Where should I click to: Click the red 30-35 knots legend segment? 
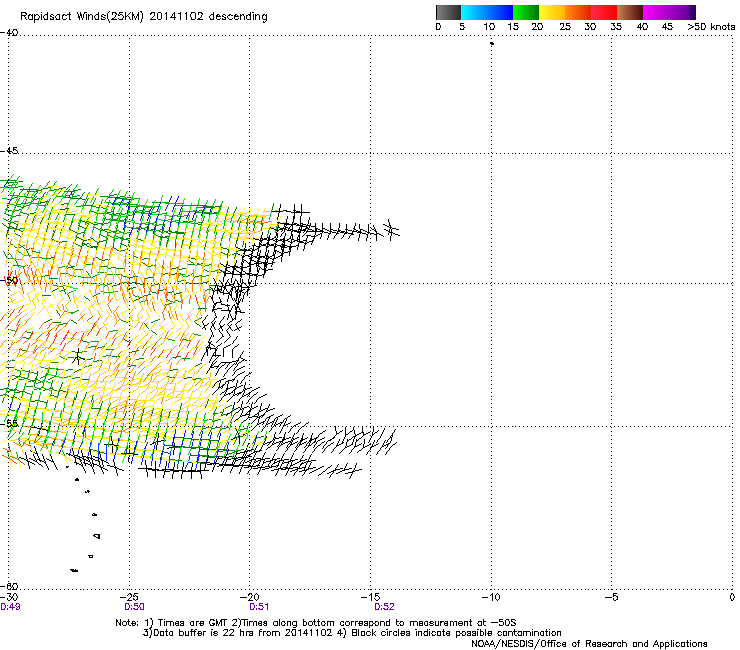pyautogui.click(x=604, y=12)
